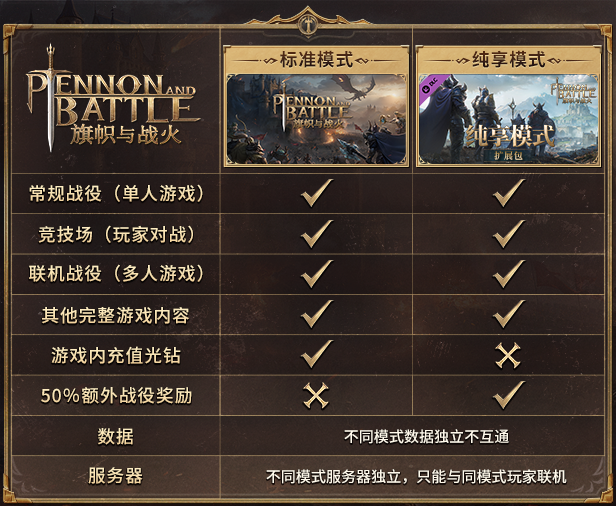Select the 标准模式 column header
This screenshot has width=616, height=506.
click(x=316, y=59)
